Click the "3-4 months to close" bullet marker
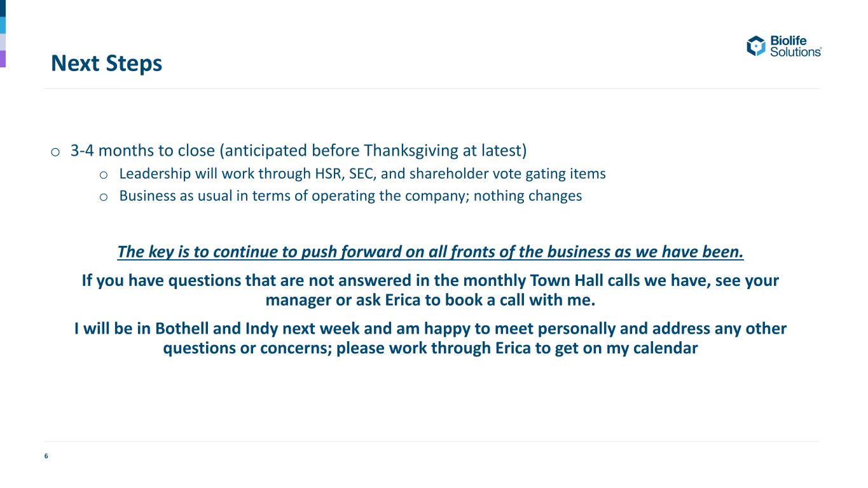Image resolution: width=868 pixels, height=488 pixels. (55, 152)
